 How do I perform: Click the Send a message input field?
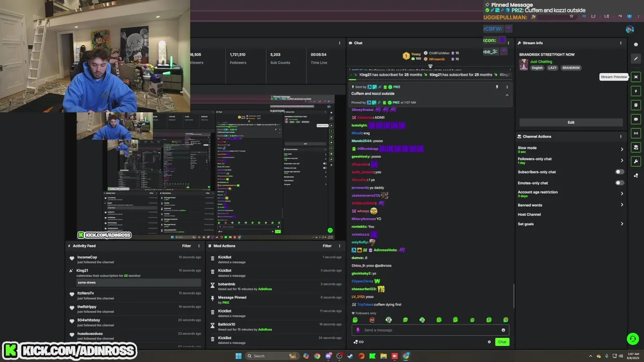click(x=430, y=330)
